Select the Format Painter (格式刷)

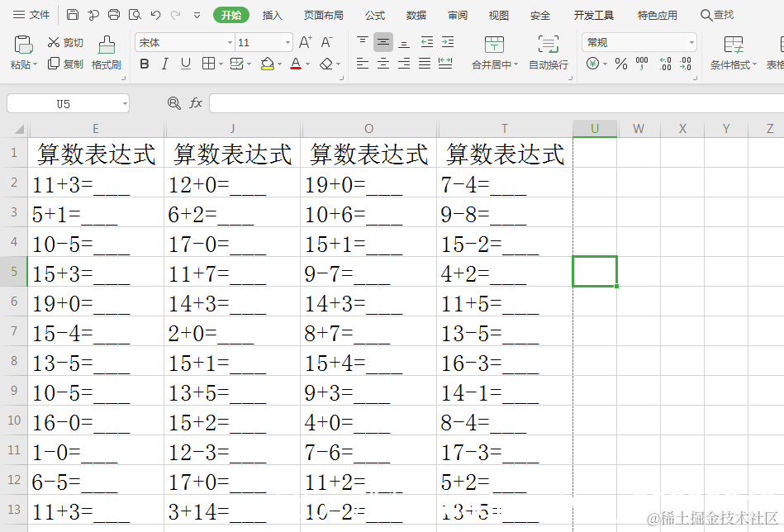(106, 53)
